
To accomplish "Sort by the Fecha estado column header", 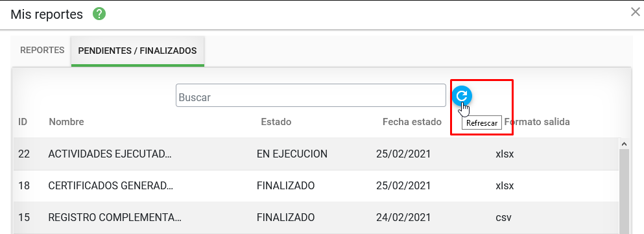I will click(x=412, y=122).
